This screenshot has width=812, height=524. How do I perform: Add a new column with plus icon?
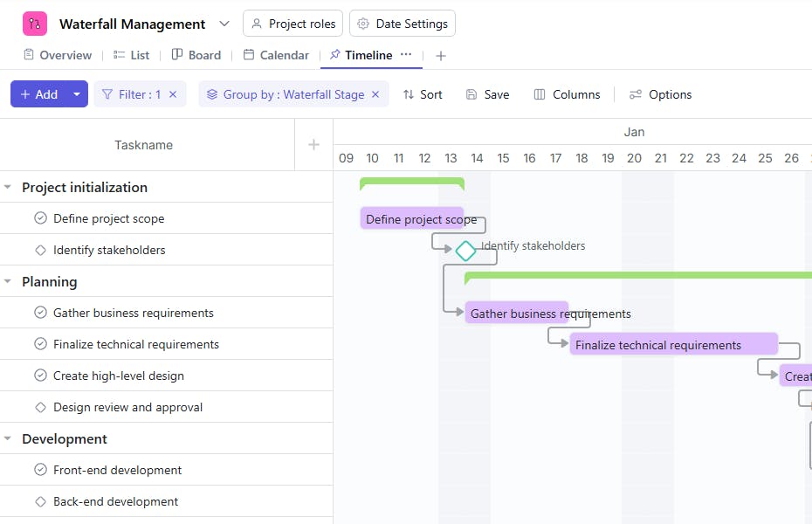pyautogui.click(x=313, y=145)
